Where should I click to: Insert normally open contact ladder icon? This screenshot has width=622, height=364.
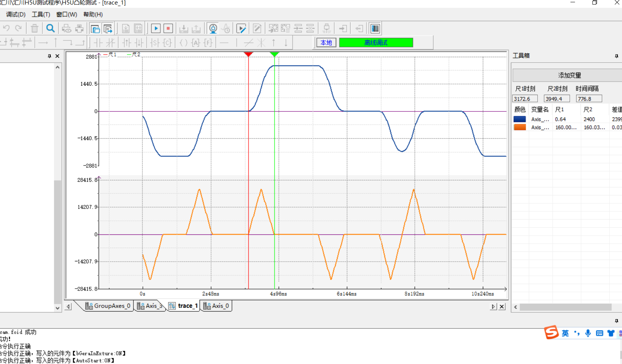pyautogui.click(x=98, y=42)
